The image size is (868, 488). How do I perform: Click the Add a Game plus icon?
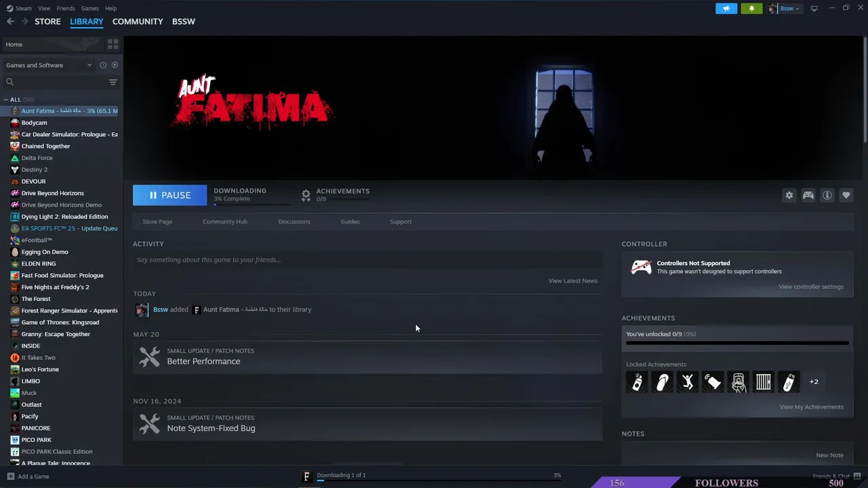coord(10,476)
